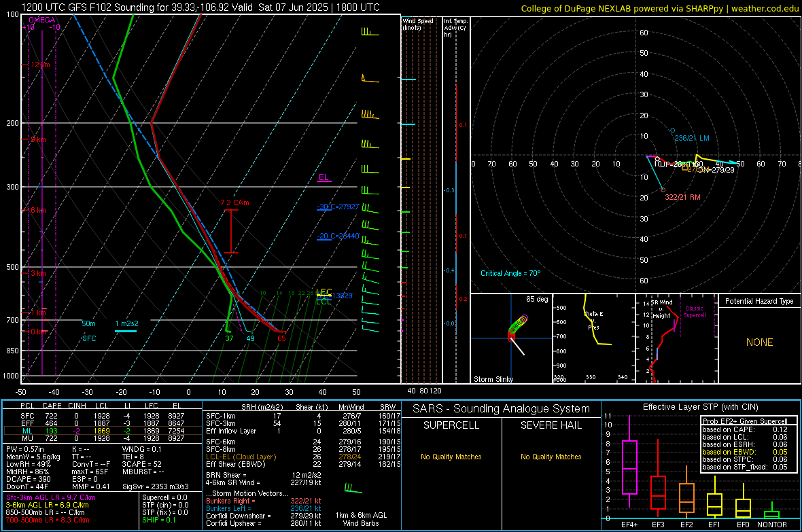This screenshot has height=532, width=802.
Task: Click the SigSvr = 2353 m3/s3 value
Action: [156, 486]
